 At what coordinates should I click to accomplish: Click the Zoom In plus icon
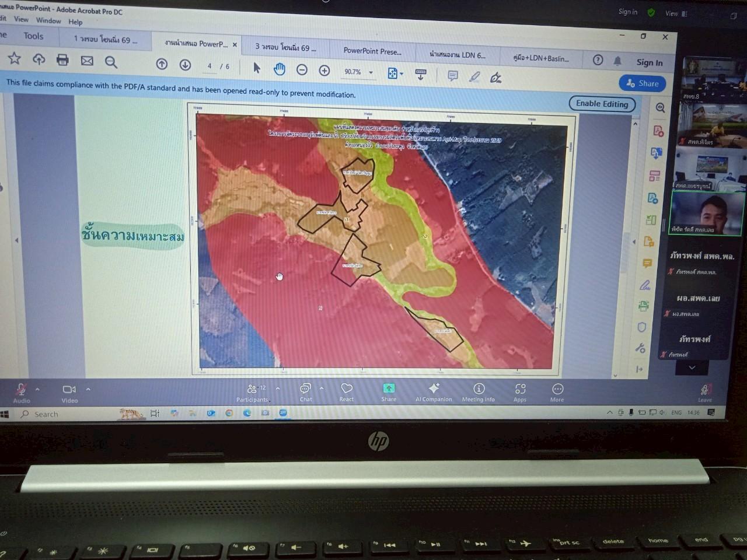(x=324, y=71)
